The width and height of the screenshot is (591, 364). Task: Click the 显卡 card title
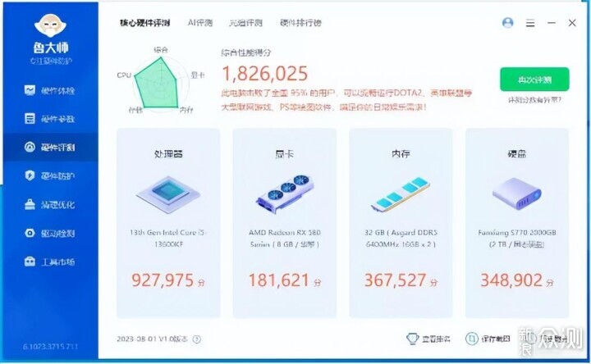(x=285, y=153)
